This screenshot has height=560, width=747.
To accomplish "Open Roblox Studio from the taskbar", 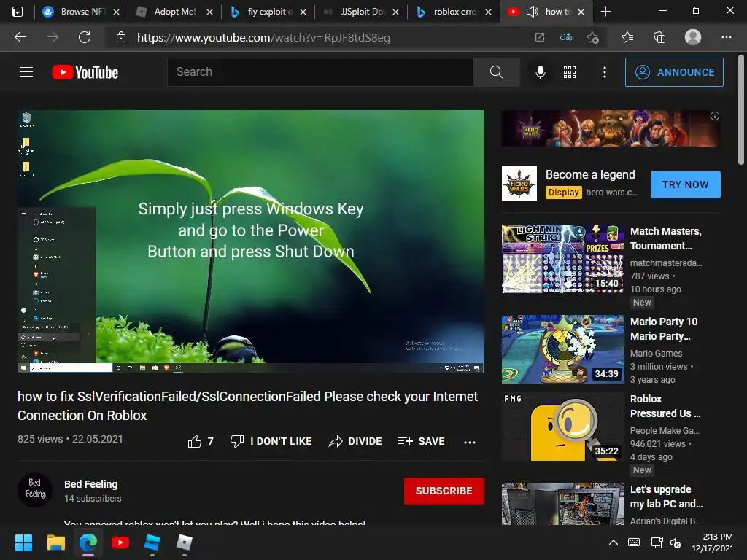I will pyautogui.click(x=152, y=542).
